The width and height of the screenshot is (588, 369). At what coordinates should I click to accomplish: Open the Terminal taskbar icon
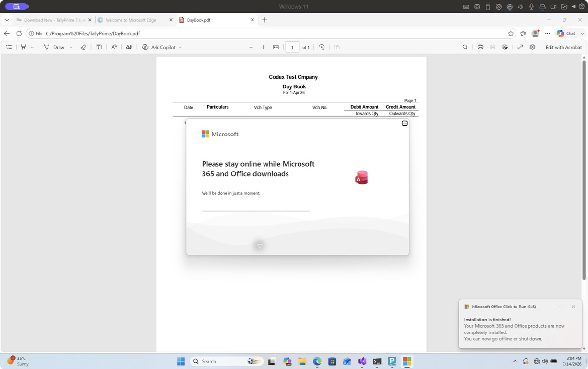point(377,361)
